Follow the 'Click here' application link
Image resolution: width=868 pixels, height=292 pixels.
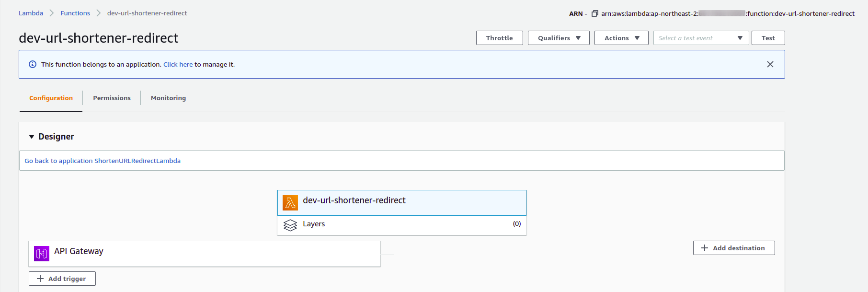point(178,64)
